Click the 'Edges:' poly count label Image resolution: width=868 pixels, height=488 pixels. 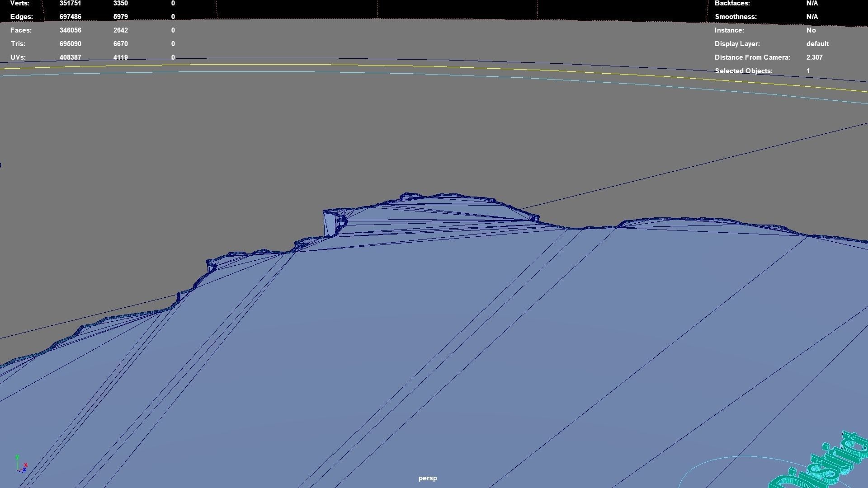[22, 17]
